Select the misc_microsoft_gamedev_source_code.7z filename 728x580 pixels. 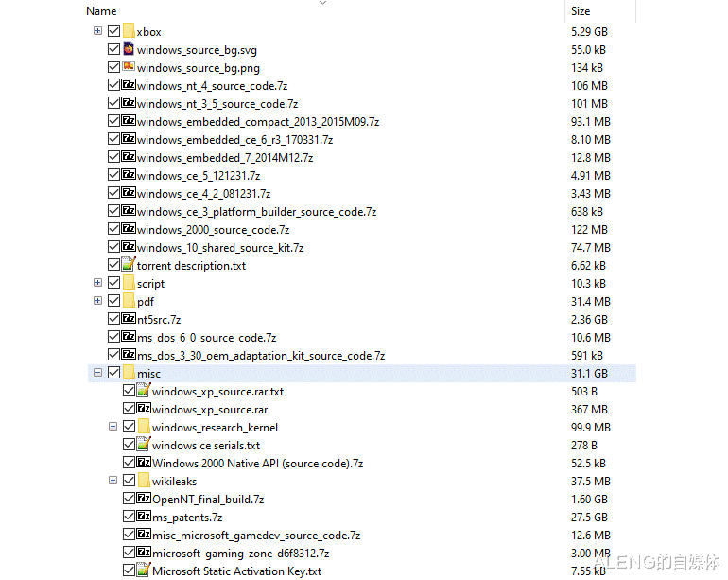click(256, 536)
